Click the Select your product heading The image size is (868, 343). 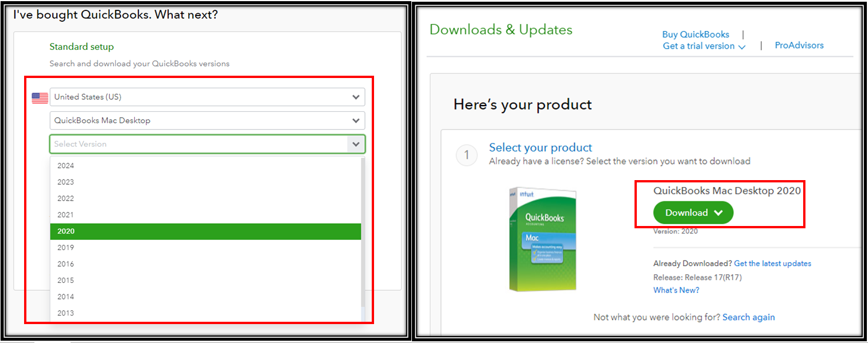click(540, 147)
